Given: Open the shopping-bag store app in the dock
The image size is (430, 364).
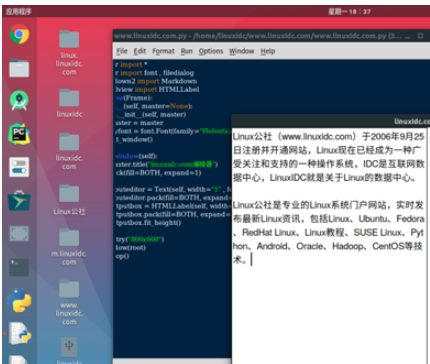Looking at the screenshot, I should 19,201.
